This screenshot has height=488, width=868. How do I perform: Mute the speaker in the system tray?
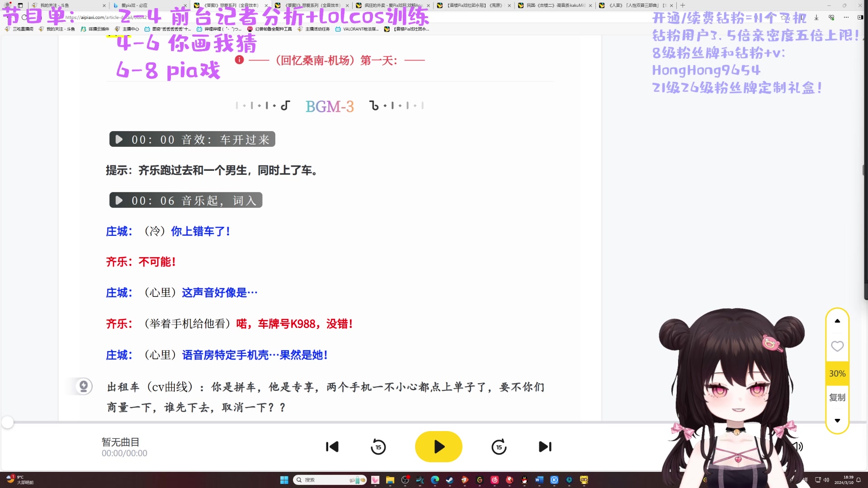pyautogui.click(x=826, y=480)
